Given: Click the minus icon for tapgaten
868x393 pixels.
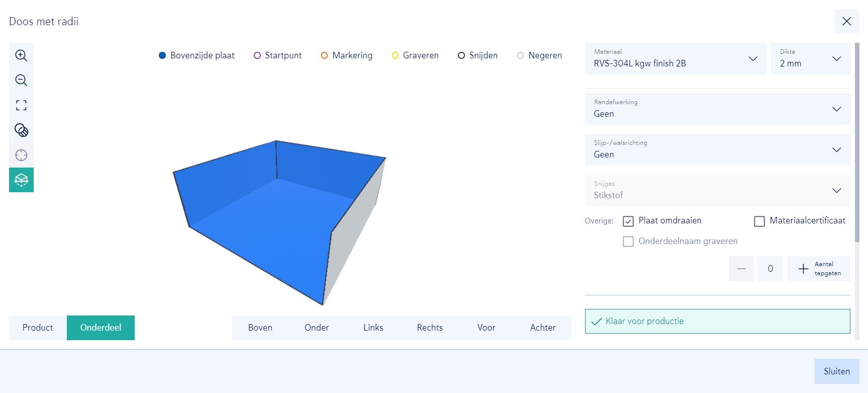Looking at the screenshot, I should pyautogui.click(x=741, y=269).
